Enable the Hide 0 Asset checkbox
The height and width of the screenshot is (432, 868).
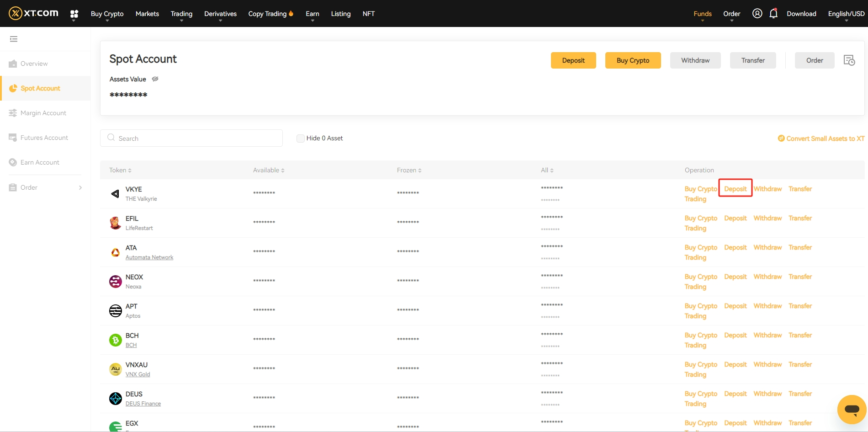tap(301, 138)
